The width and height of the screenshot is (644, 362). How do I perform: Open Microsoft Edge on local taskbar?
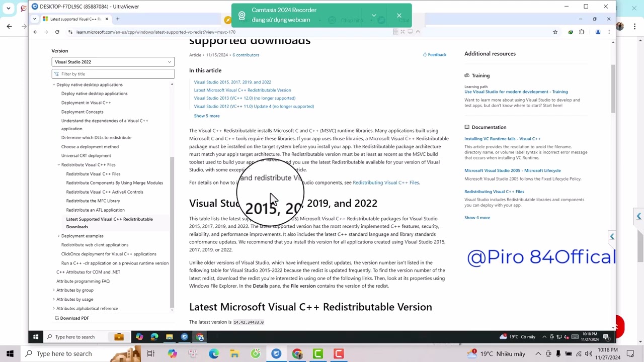tap(214, 353)
